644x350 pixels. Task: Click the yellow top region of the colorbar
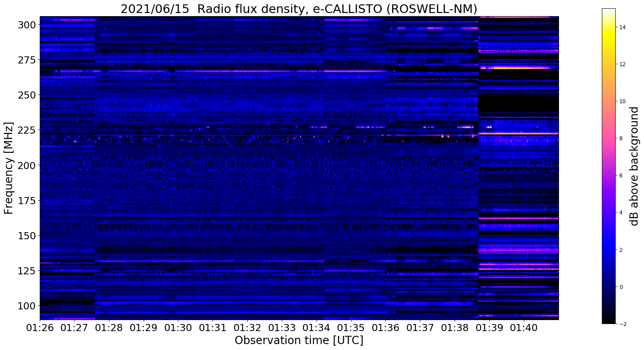[x=609, y=35]
